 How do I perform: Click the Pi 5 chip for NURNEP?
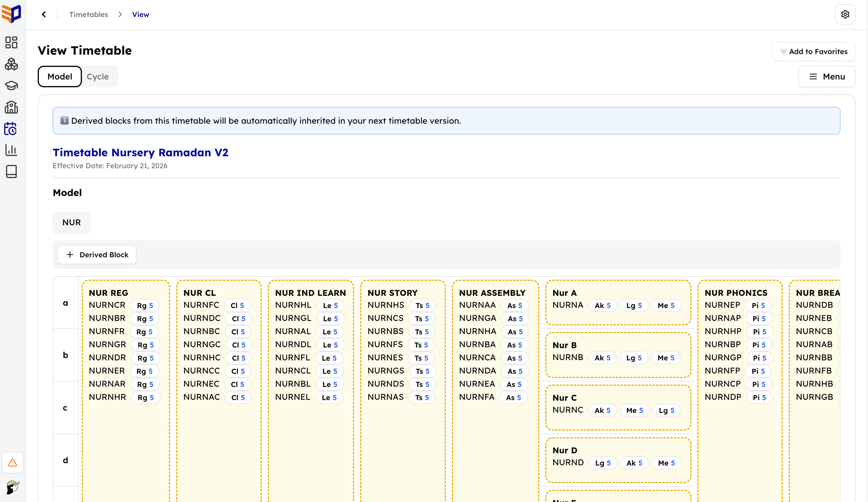click(758, 306)
